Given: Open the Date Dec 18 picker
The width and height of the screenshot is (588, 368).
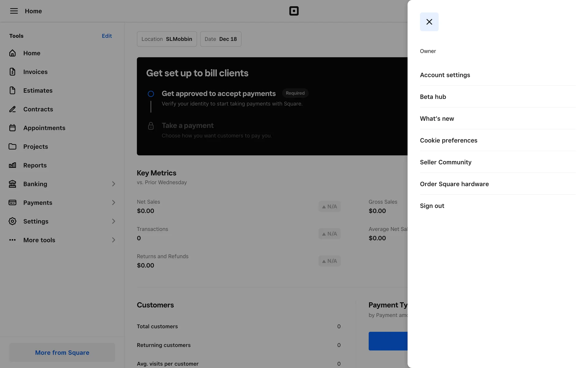Looking at the screenshot, I should pos(221,39).
